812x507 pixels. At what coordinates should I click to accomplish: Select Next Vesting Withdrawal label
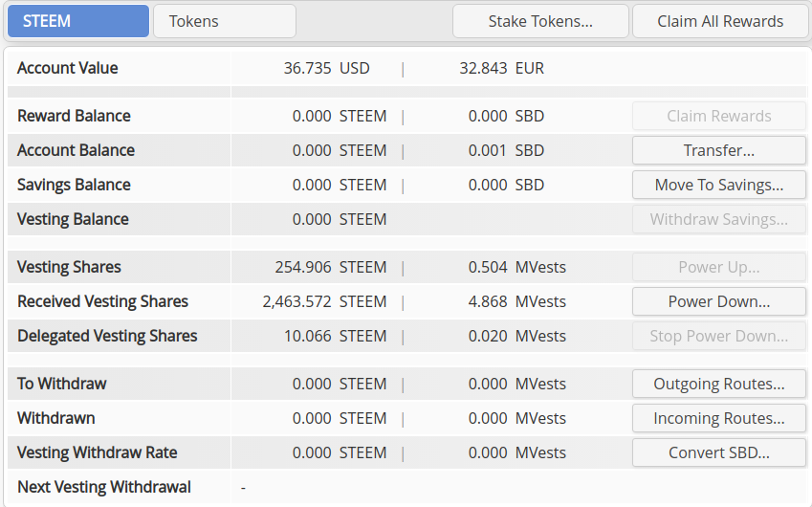104,487
